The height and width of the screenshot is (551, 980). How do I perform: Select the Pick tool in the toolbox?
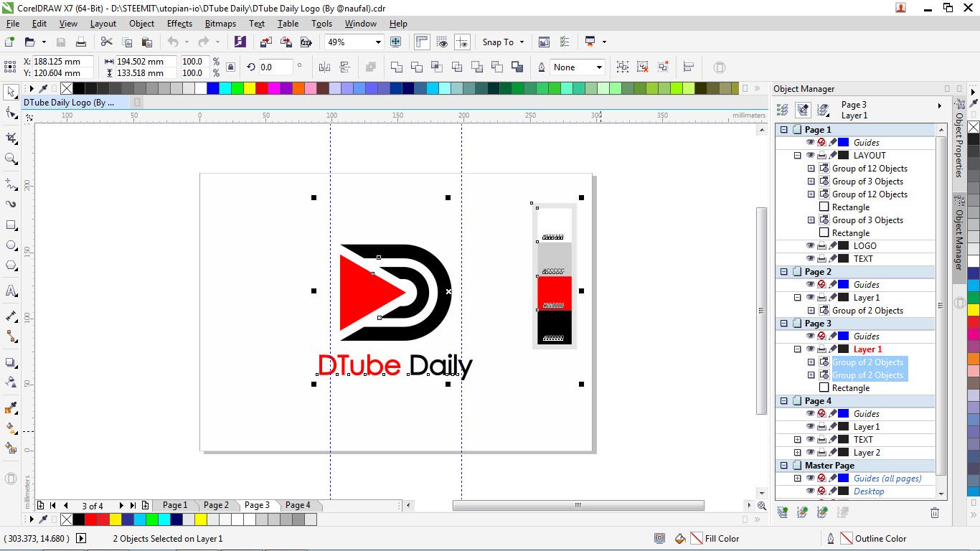(x=11, y=92)
